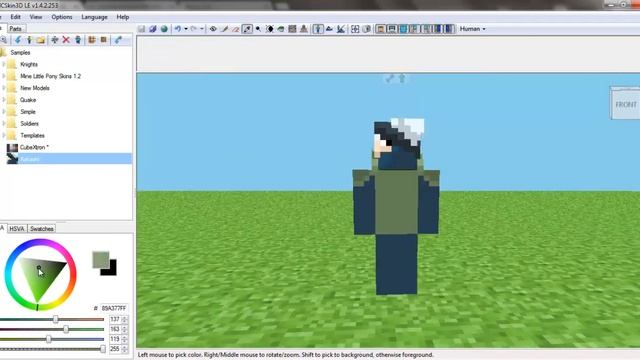640x360 pixels.
Task: Switch to the HSVA color tab
Action: tap(17, 229)
